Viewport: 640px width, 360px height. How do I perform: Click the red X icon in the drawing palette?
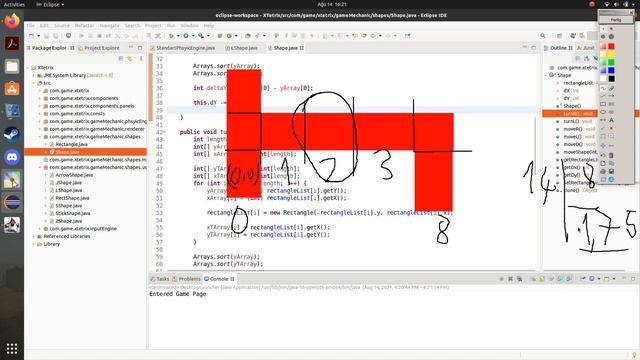click(611, 128)
